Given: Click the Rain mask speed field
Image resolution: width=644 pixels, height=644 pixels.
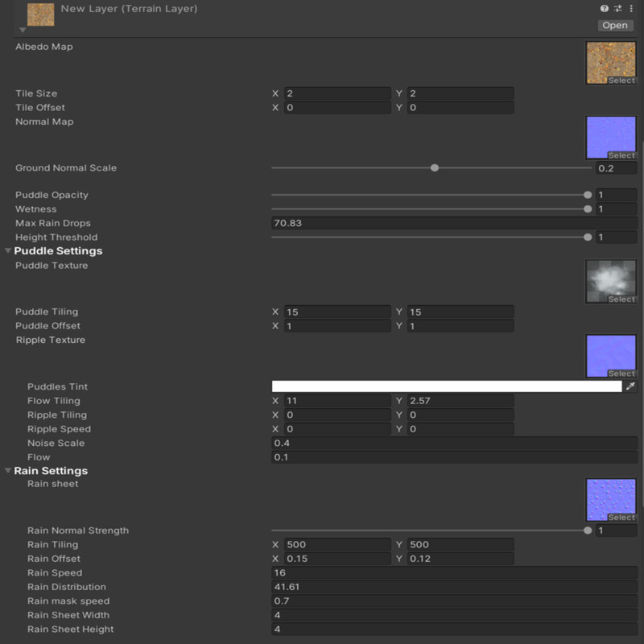Looking at the screenshot, I should [455, 601].
